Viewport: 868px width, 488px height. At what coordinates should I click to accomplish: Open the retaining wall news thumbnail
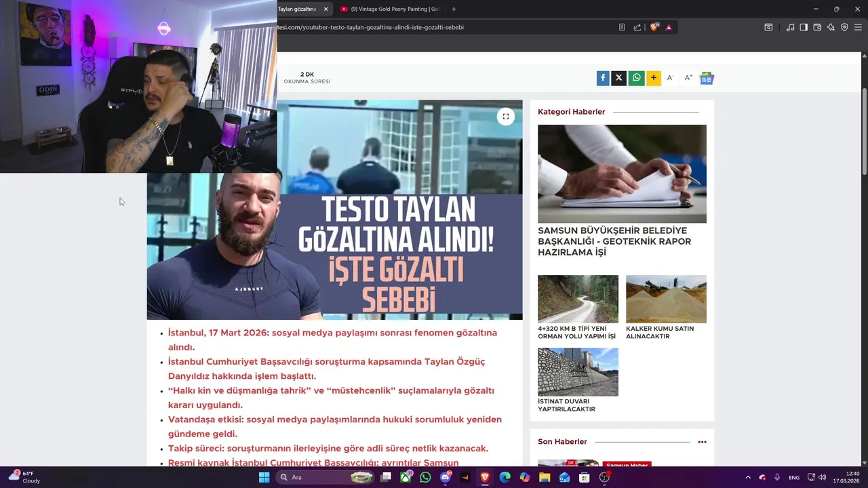coord(578,371)
